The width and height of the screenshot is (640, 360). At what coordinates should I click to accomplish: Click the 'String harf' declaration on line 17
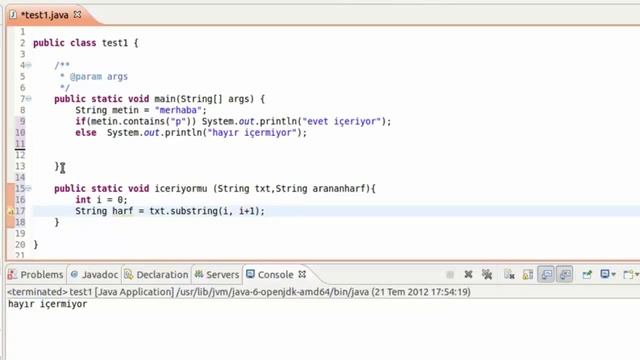coord(104,211)
